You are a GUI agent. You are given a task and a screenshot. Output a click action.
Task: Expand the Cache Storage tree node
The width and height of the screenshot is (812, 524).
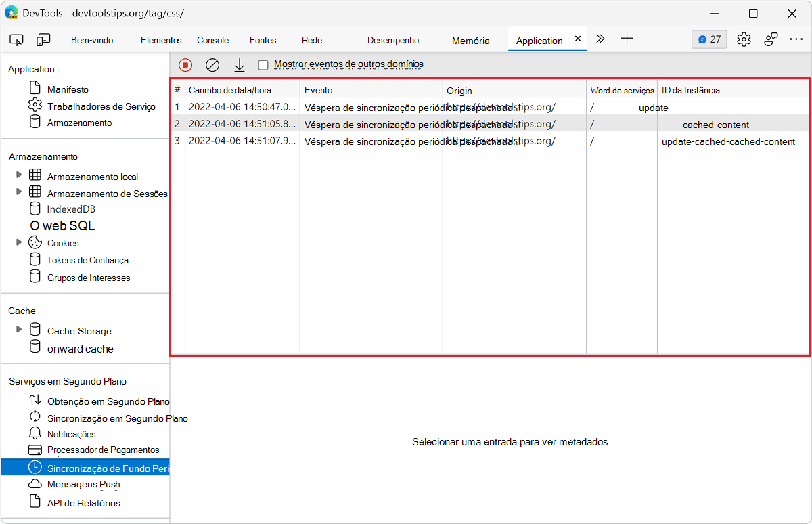pos(19,330)
